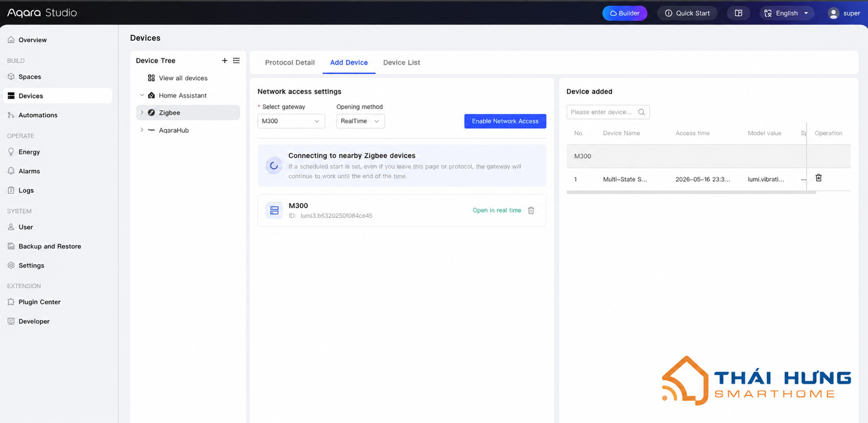
Task: Select the Add Device tab
Action: point(349,62)
